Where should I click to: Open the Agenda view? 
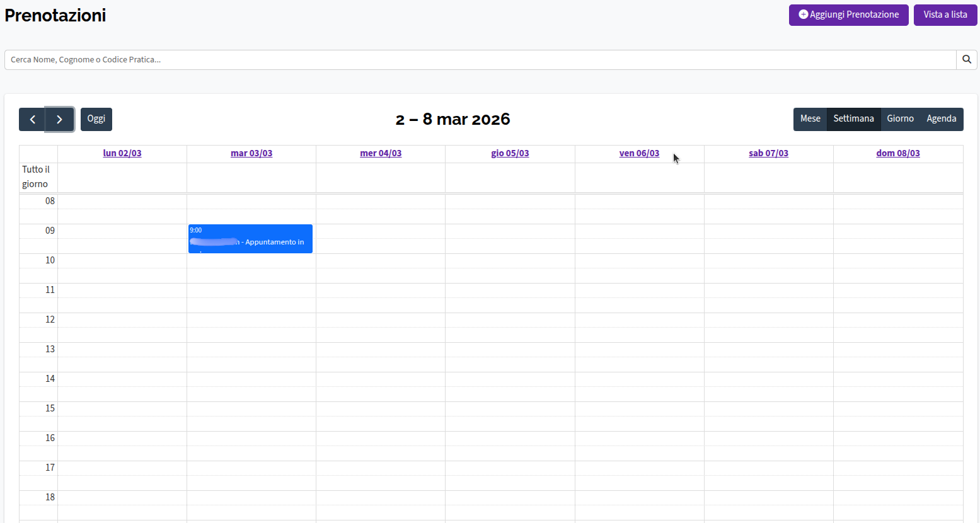coord(941,118)
